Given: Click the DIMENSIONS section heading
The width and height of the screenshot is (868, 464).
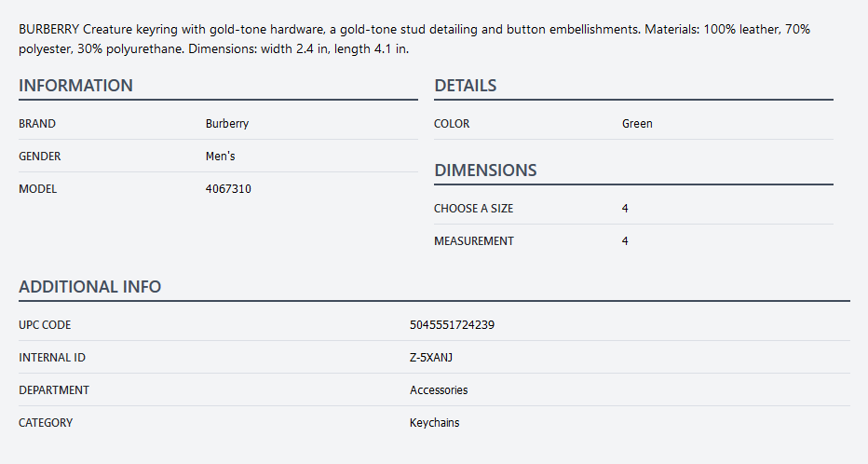Looking at the screenshot, I should click(485, 171).
